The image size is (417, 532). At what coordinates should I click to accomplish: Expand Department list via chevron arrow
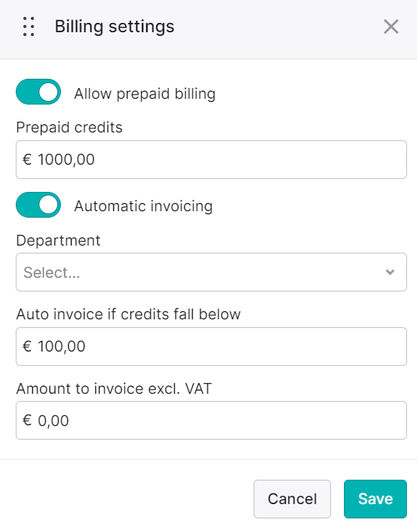point(390,272)
